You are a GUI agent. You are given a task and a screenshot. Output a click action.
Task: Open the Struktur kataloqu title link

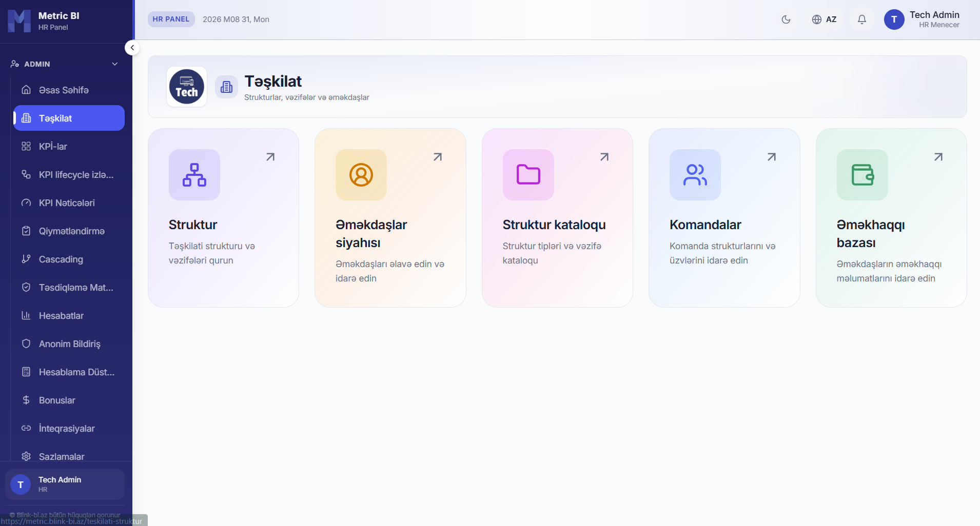[554, 225]
